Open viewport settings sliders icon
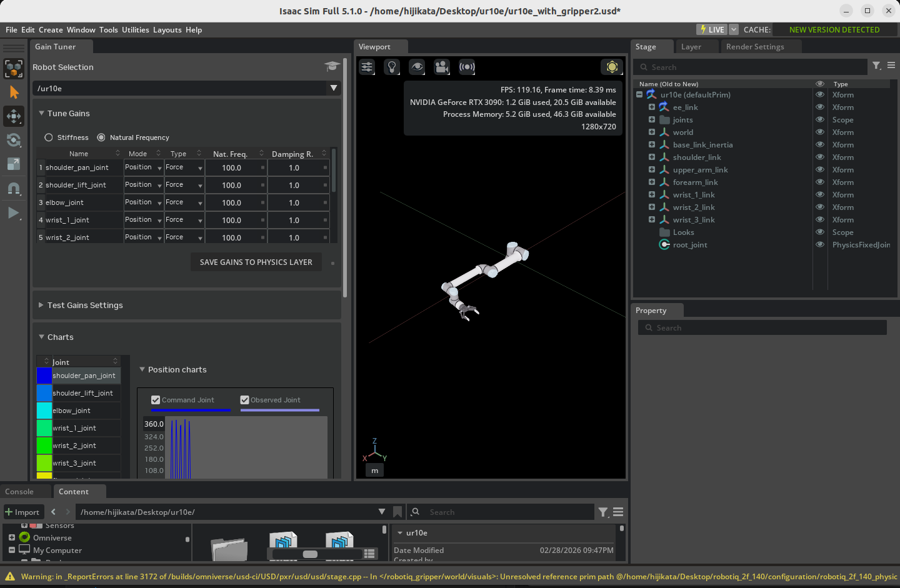The image size is (900, 588). pyautogui.click(x=367, y=67)
